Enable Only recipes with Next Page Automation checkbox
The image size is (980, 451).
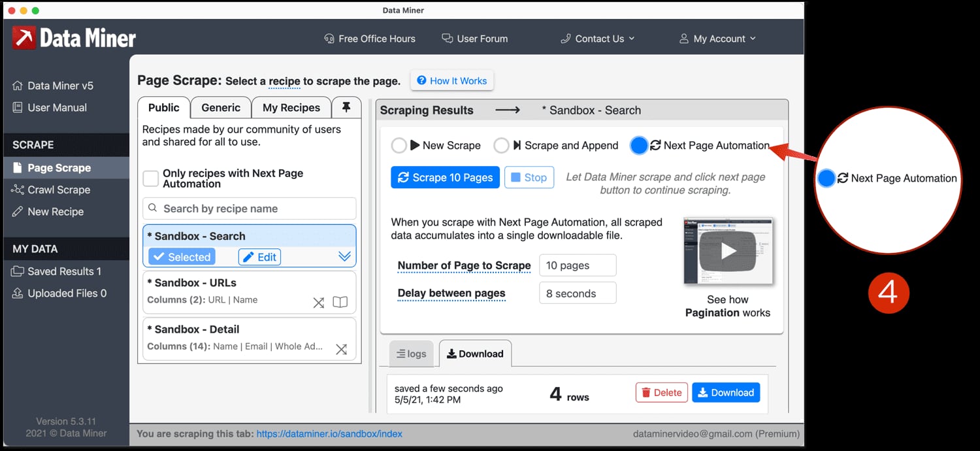point(151,178)
